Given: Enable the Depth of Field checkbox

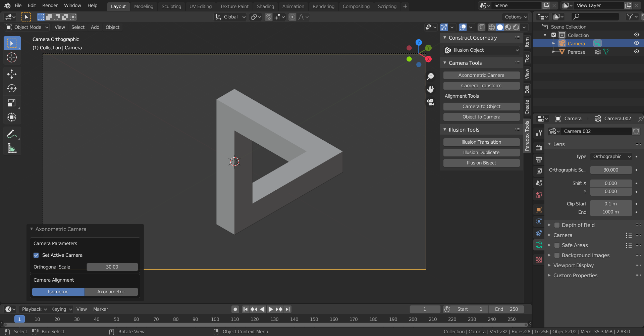Looking at the screenshot, I should pyautogui.click(x=557, y=225).
